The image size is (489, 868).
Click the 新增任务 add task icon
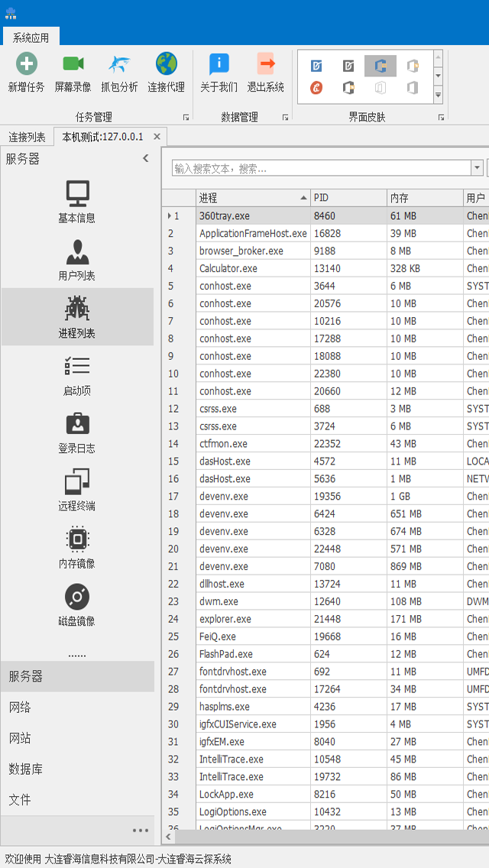[27, 65]
